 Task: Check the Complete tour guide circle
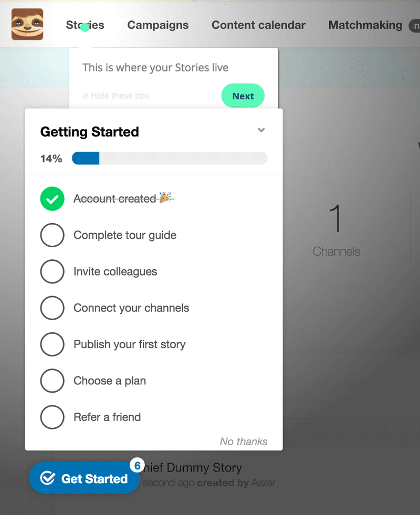click(x=52, y=235)
